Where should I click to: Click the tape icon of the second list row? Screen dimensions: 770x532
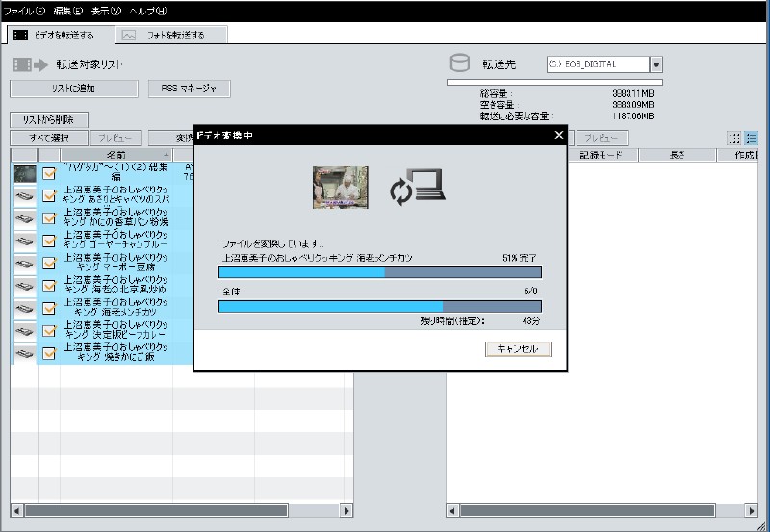25,196
